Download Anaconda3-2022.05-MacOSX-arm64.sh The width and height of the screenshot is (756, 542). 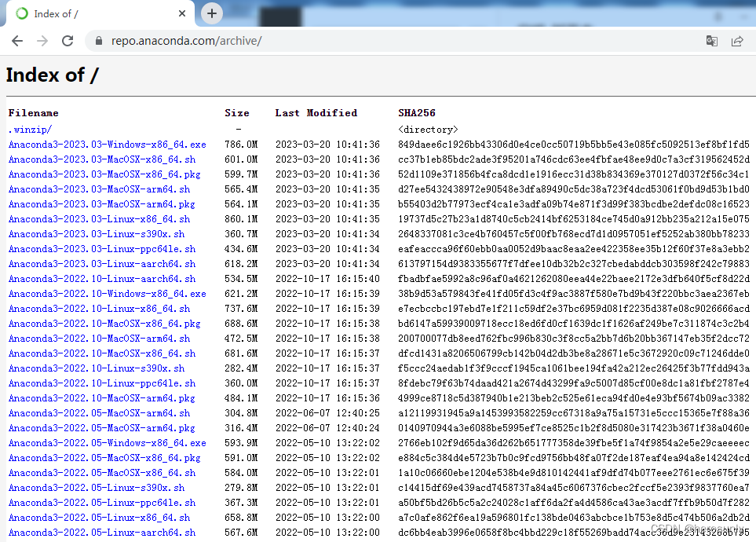click(99, 414)
